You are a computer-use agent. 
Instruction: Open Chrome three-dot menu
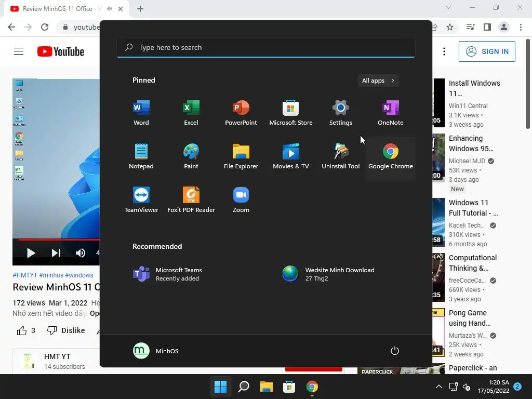(521, 27)
